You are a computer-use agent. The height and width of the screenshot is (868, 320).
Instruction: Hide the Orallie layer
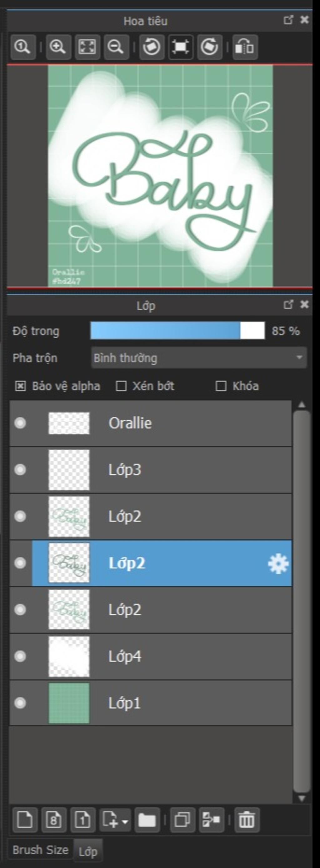(x=20, y=423)
